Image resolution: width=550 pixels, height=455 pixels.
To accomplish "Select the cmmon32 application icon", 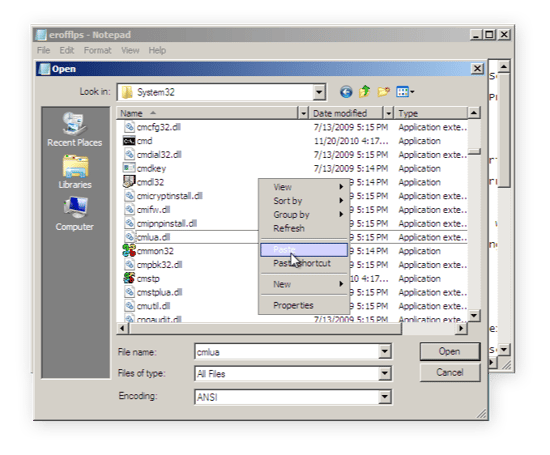I will (129, 250).
